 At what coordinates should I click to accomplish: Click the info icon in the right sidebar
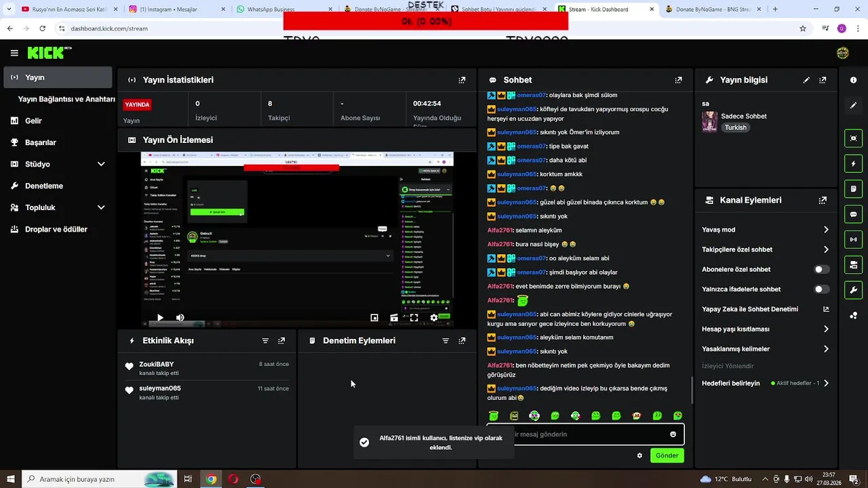[x=853, y=80]
